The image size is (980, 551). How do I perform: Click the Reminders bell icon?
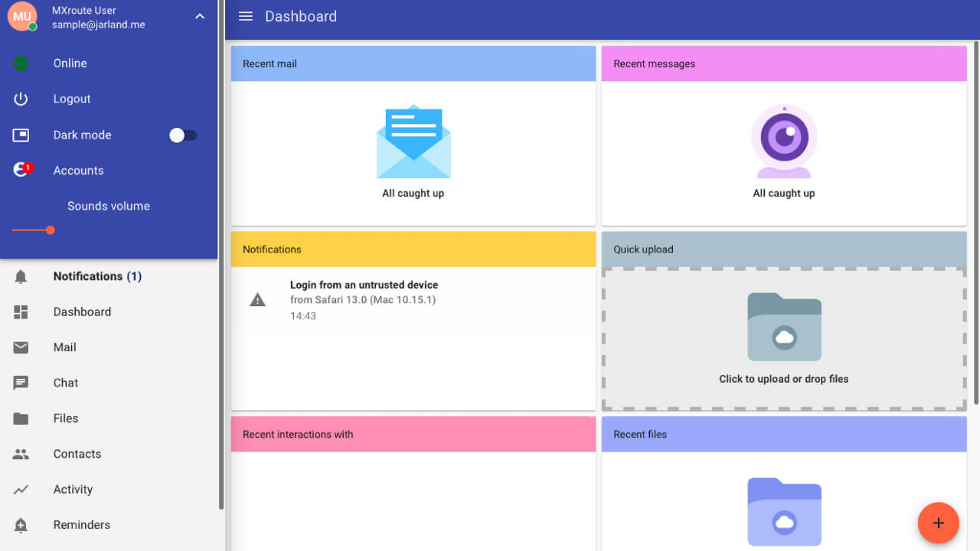(x=21, y=525)
